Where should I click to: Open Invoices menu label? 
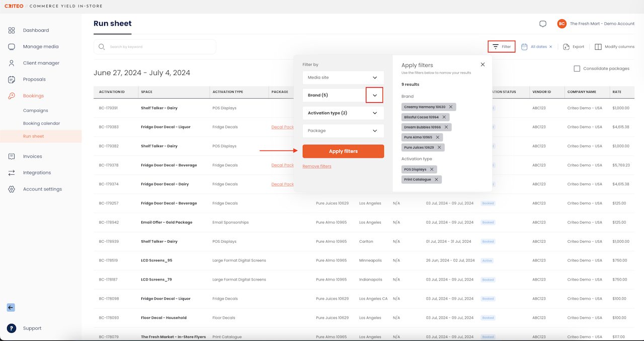[33, 156]
